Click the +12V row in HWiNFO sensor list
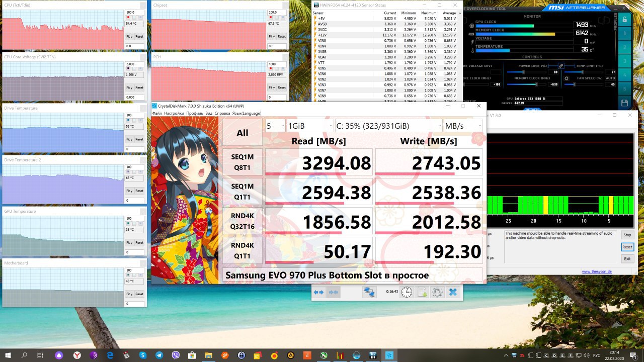Screen dimensions: 644x362 pyautogui.click(x=385, y=35)
